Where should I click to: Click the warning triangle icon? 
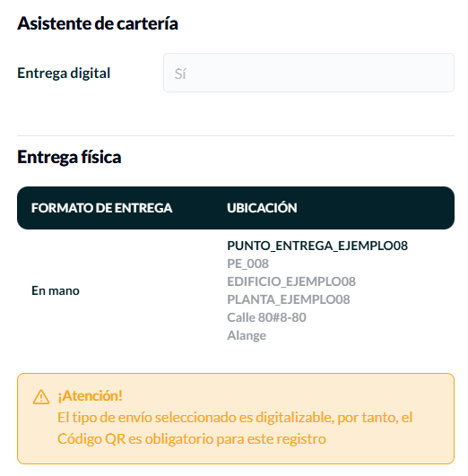tap(41, 397)
